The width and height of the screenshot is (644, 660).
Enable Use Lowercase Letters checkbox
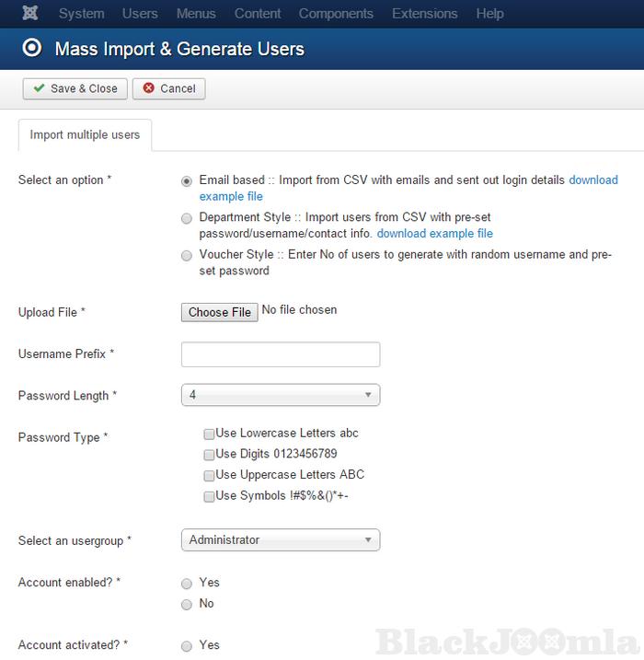(210, 434)
